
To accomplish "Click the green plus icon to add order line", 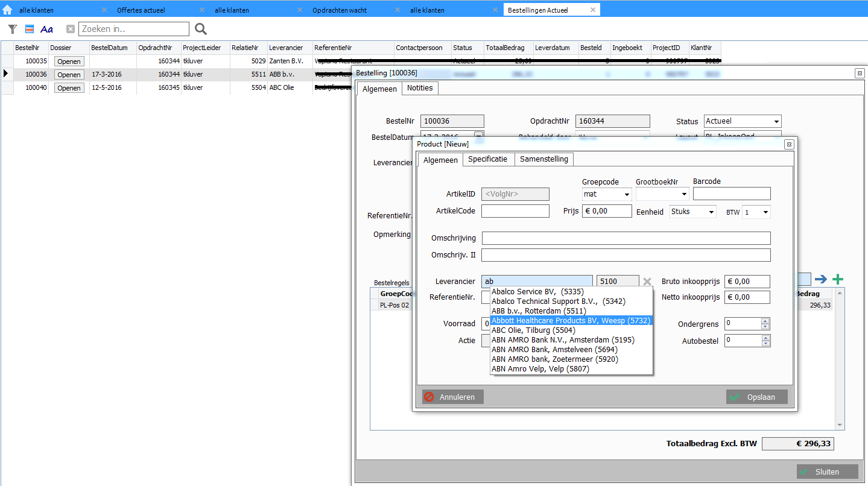I will coord(838,279).
